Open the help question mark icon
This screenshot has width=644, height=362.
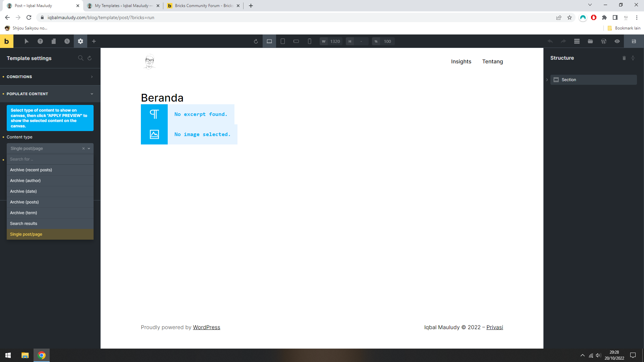coord(40,41)
